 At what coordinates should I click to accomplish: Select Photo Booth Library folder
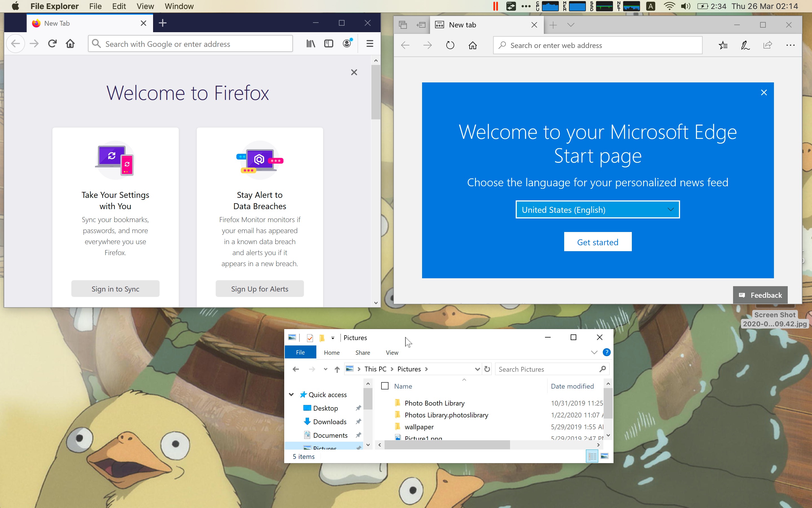pyautogui.click(x=434, y=403)
